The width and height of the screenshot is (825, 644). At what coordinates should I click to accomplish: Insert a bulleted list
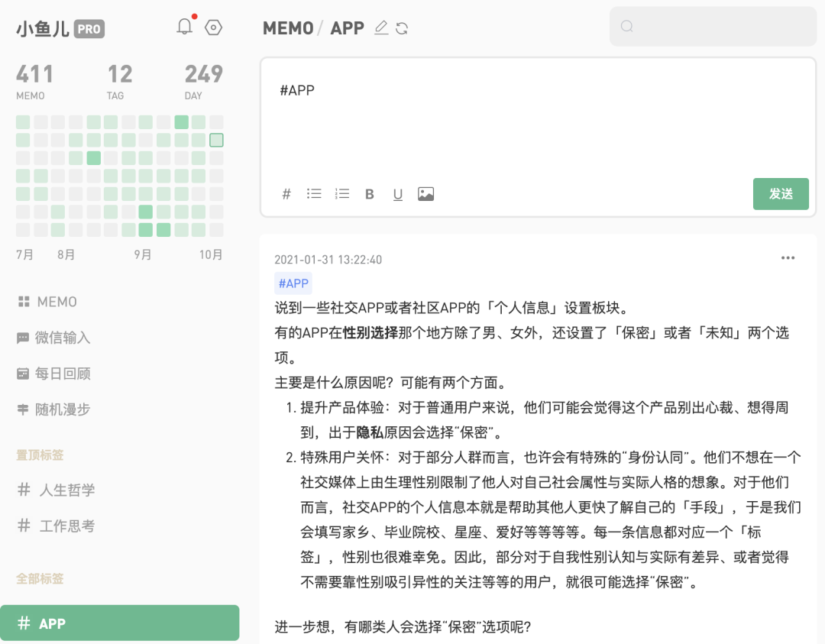coord(314,193)
